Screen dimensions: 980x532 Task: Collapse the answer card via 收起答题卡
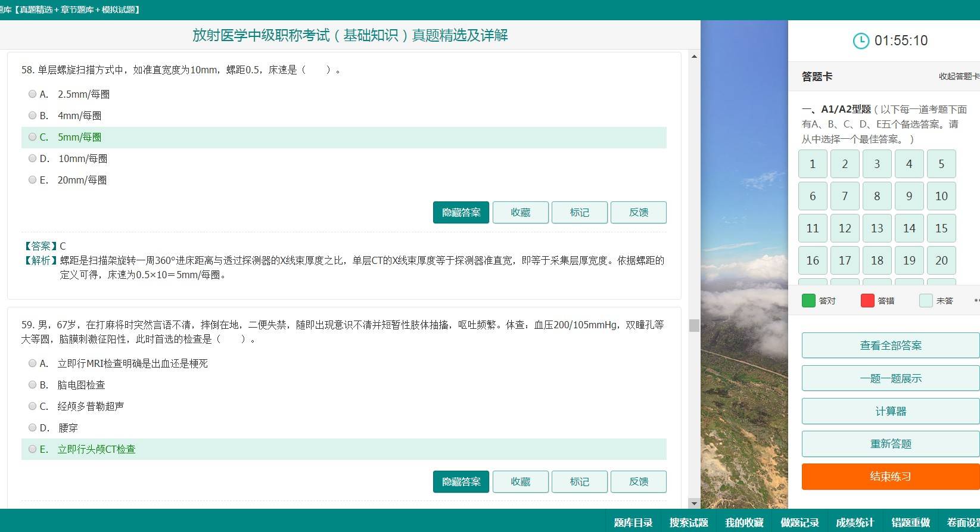[959, 76]
